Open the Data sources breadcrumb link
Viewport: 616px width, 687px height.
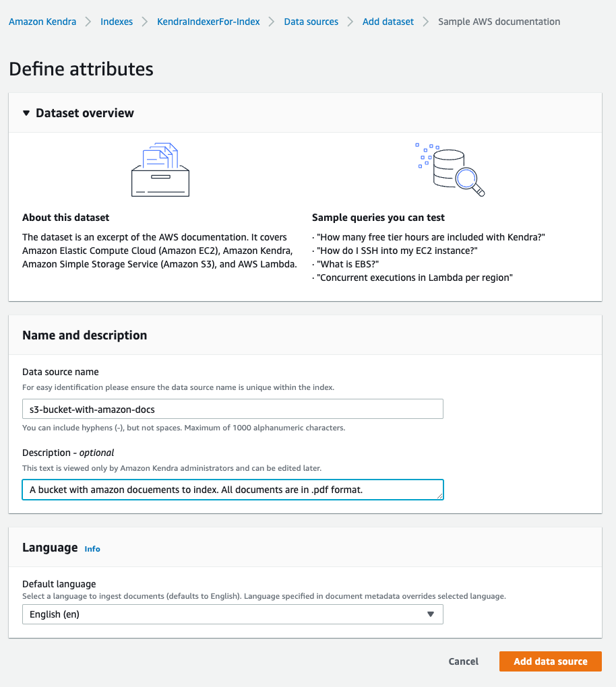(311, 22)
